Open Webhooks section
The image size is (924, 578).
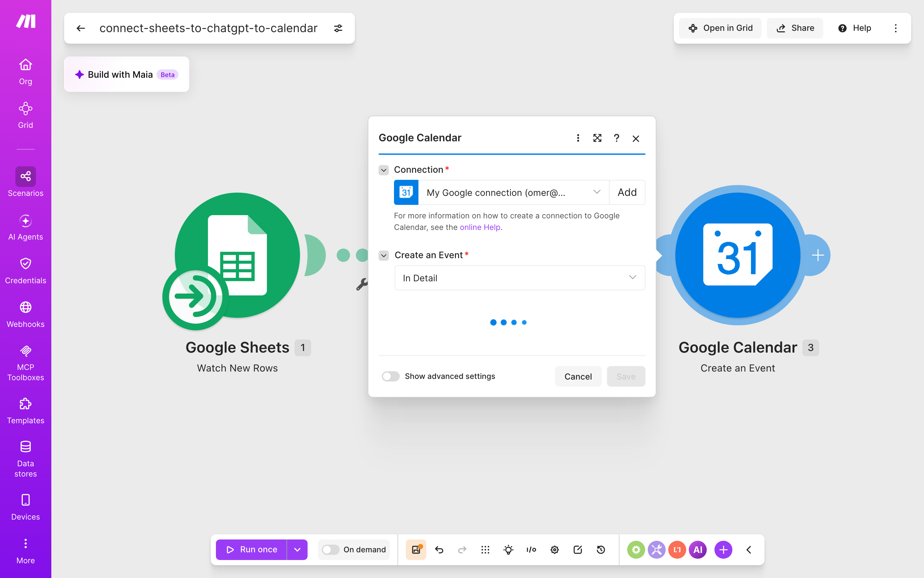[x=26, y=314]
